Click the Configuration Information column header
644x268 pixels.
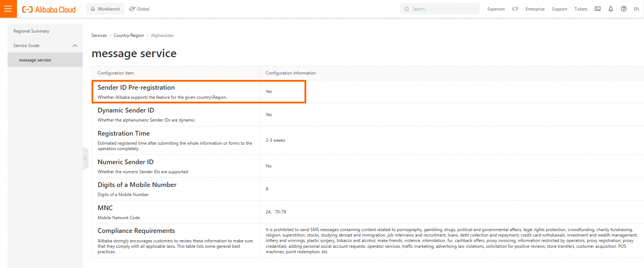291,73
